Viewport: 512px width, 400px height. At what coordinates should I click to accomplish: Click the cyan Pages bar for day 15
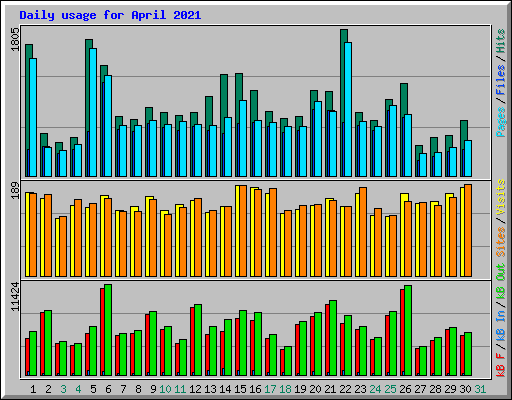pos(243,138)
